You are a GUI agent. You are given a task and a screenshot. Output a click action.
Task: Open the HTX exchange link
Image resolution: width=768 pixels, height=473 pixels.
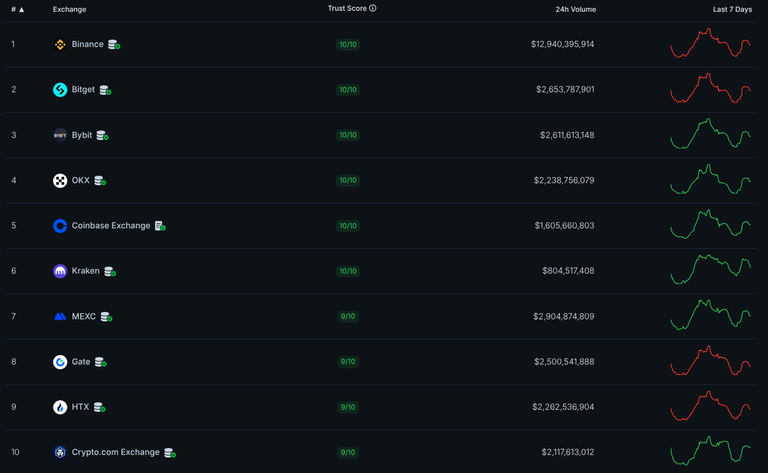(80, 407)
